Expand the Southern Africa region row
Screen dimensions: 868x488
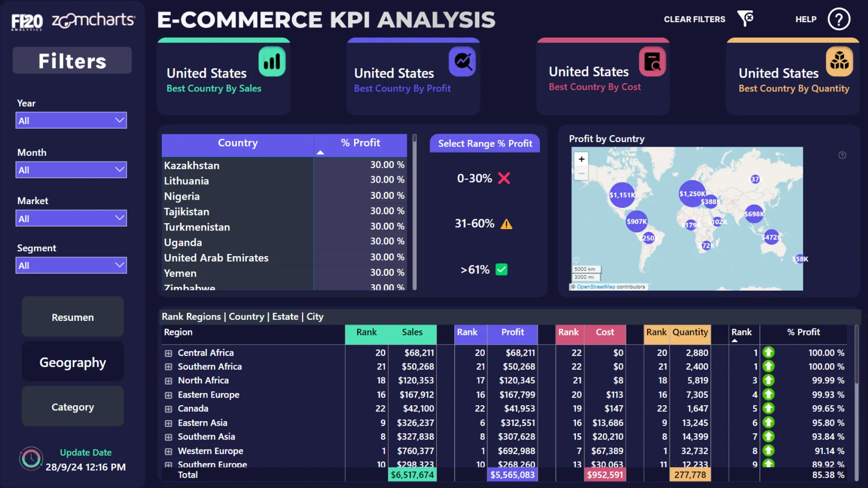point(168,367)
